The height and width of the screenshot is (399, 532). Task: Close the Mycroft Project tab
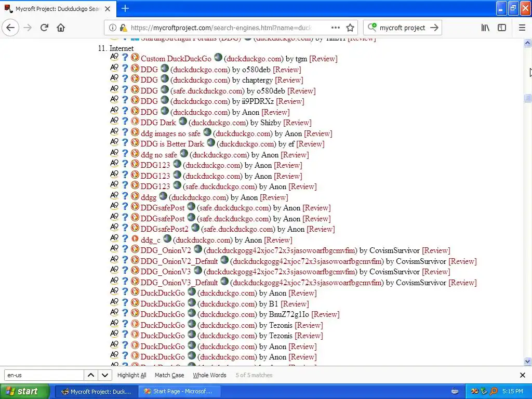[108, 9]
